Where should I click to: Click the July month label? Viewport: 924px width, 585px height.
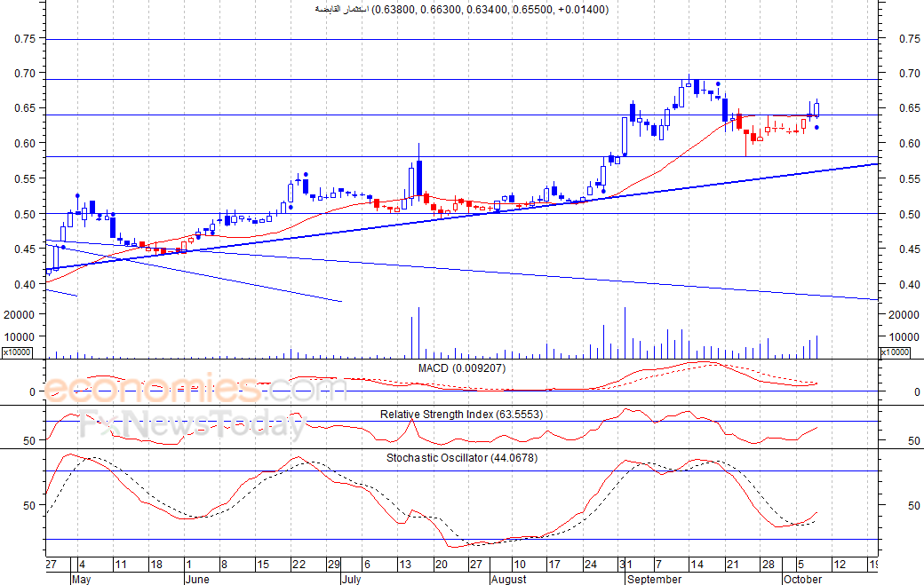pyautogui.click(x=352, y=579)
